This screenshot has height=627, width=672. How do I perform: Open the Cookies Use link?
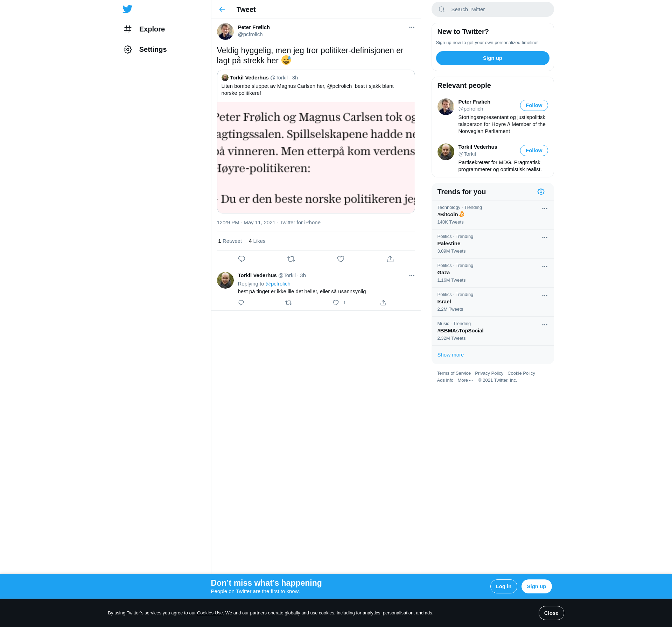(x=210, y=613)
